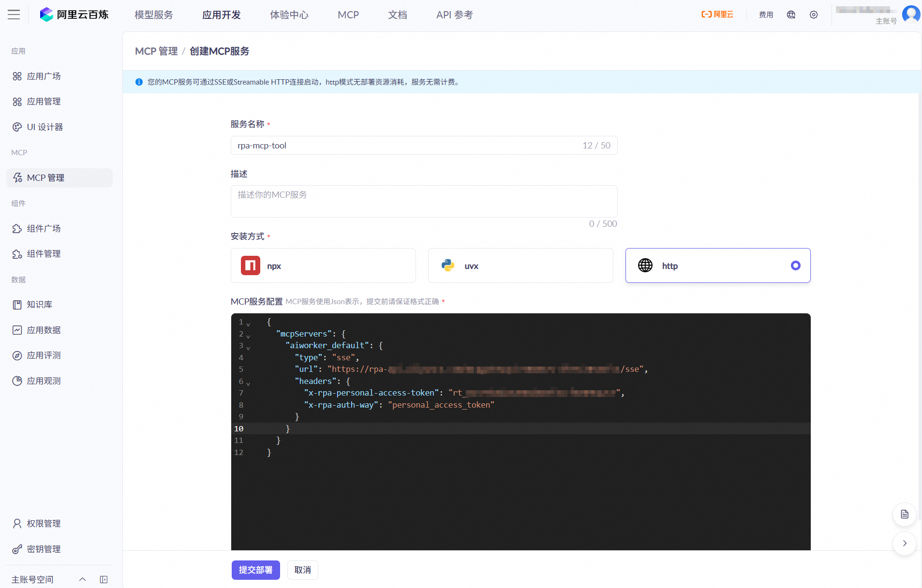This screenshot has height=588, width=922.
Task: Click the 应用数据 chart icon
Action: (17, 330)
